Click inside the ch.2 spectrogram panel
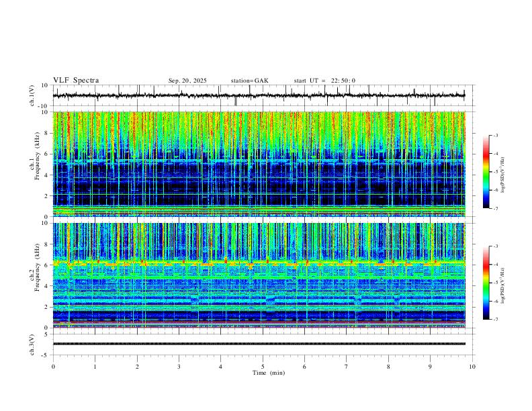The width and height of the screenshot is (532, 411). tap(259, 275)
